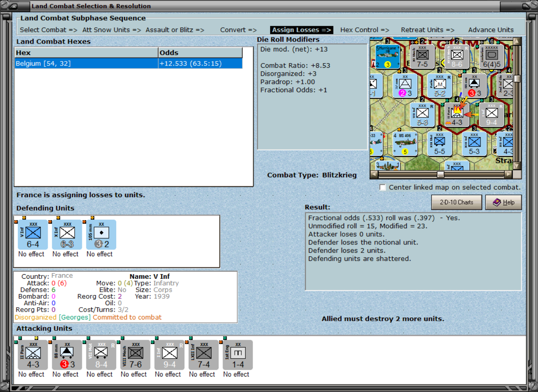Click the Hex Control subphase label
538x392 pixels.
point(365,30)
